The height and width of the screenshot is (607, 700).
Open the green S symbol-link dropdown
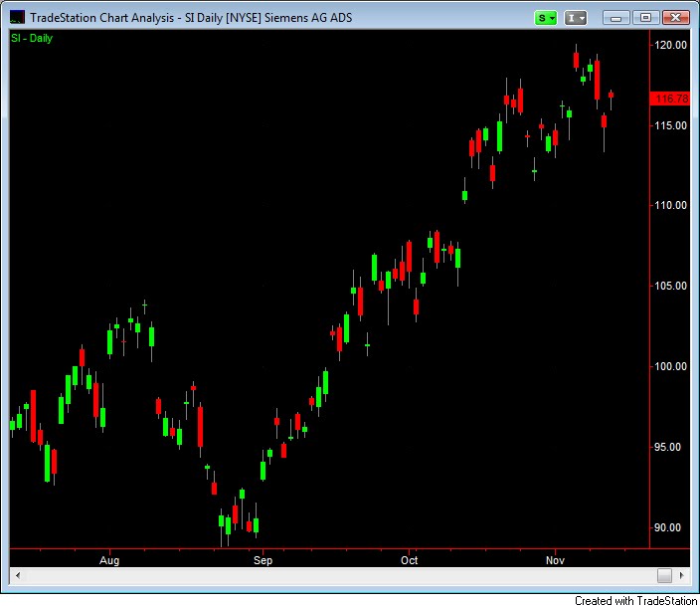[546, 18]
